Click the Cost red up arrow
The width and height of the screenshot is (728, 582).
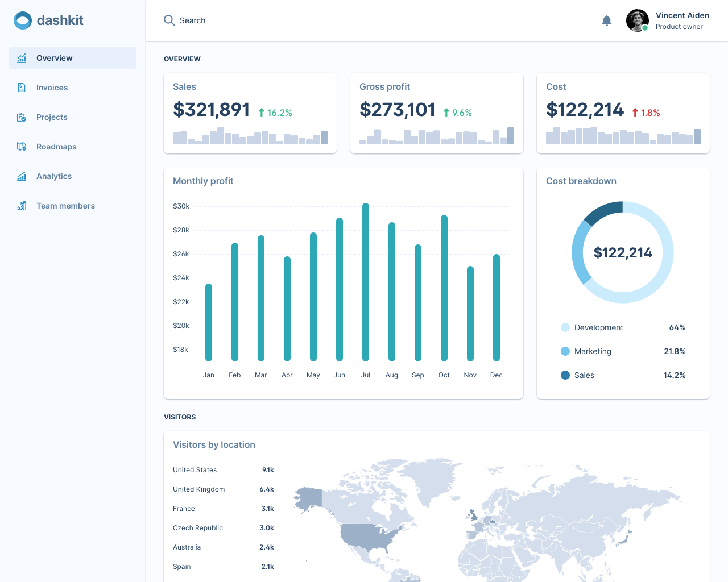tap(635, 113)
